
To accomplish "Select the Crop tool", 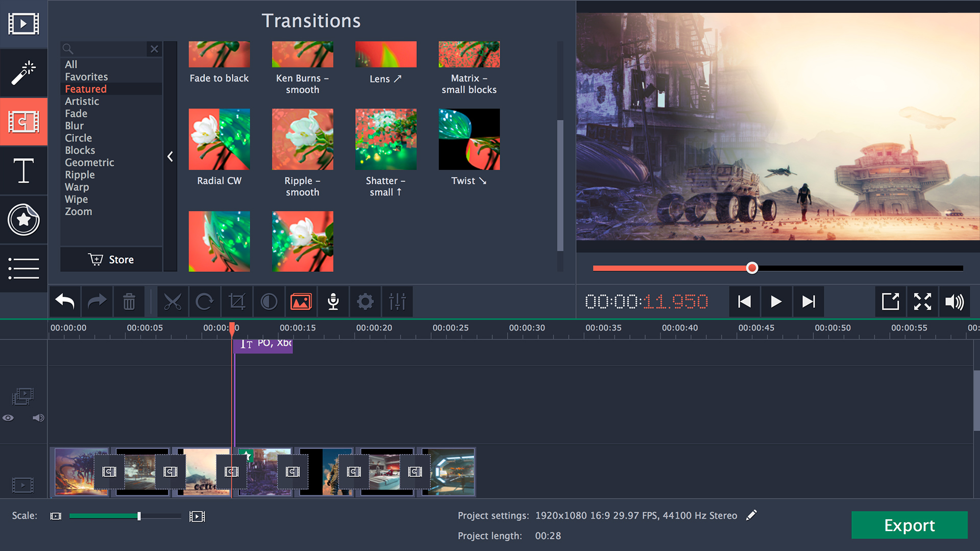I will [x=237, y=302].
